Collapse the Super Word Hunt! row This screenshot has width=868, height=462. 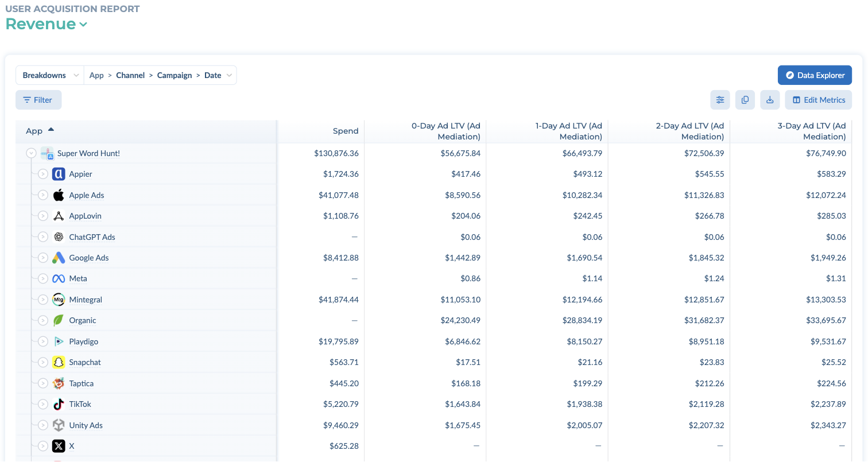(31, 154)
